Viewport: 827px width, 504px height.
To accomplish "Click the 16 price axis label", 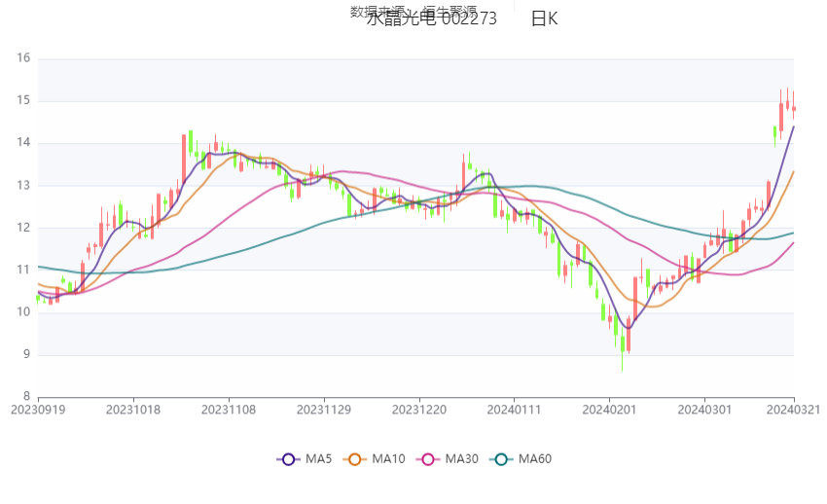I will (x=23, y=58).
